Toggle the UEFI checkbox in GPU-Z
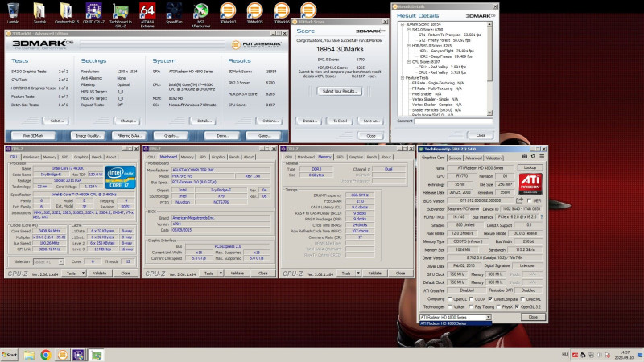 pyautogui.click(x=529, y=200)
